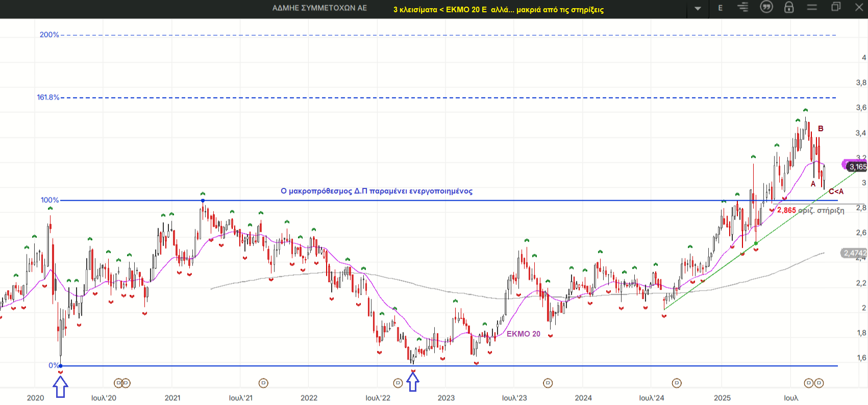Click the restore window icon
Image resolution: width=868 pixels, height=405 pixels.
[836, 7]
